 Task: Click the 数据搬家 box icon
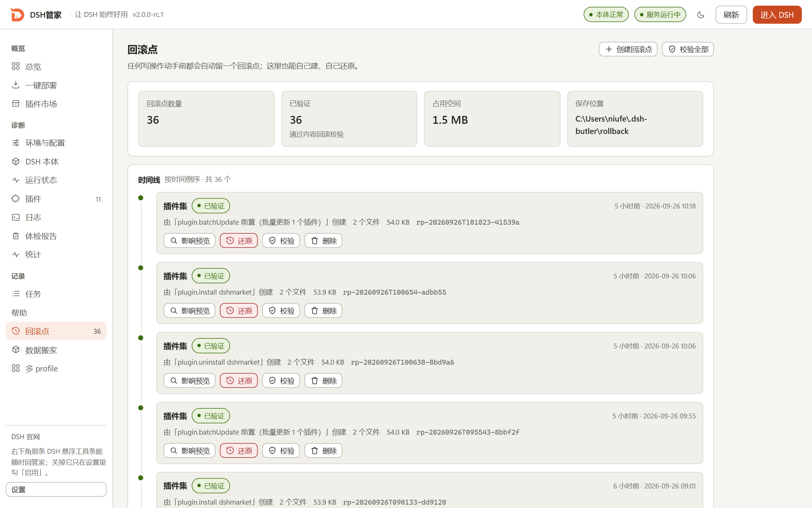(x=16, y=350)
